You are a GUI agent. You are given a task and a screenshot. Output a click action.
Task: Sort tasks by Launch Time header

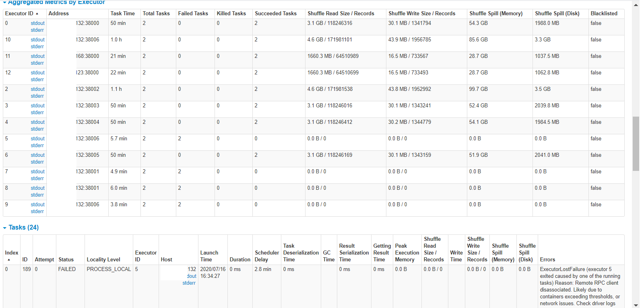(209, 256)
